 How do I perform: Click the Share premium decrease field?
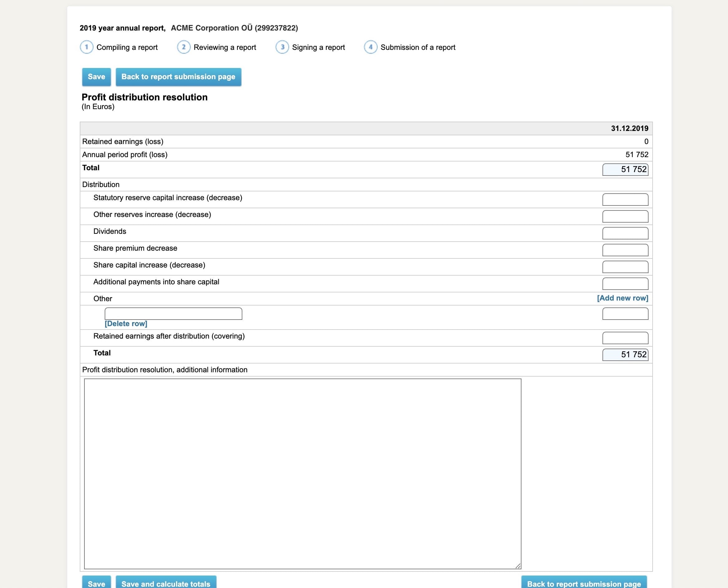625,250
